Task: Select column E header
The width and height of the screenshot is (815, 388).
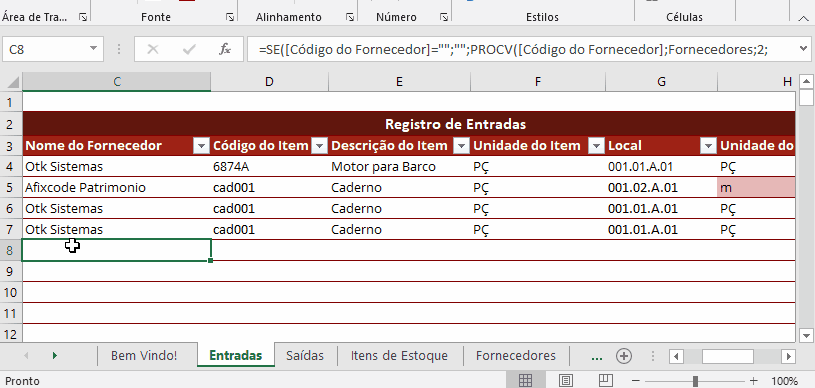Action: [399, 82]
